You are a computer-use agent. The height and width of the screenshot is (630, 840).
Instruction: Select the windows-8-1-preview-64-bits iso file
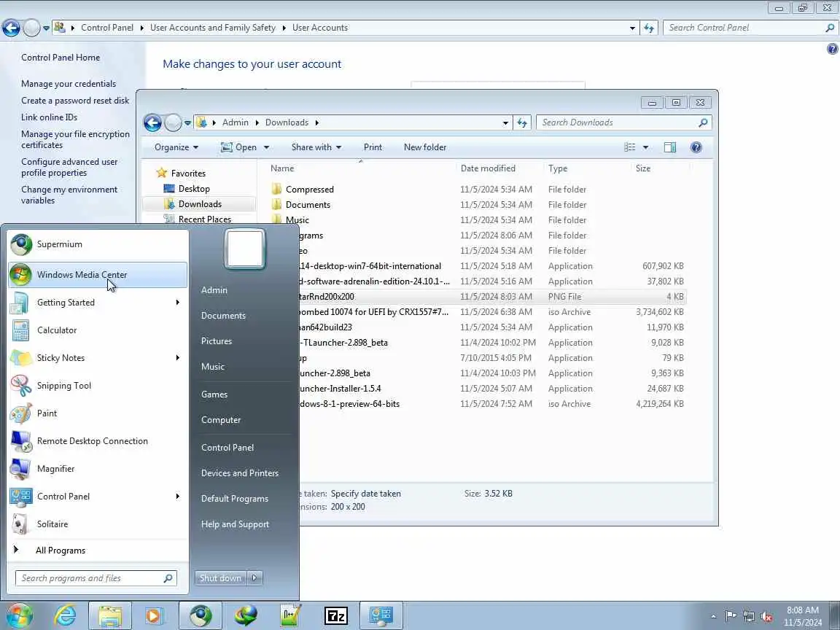coord(349,405)
